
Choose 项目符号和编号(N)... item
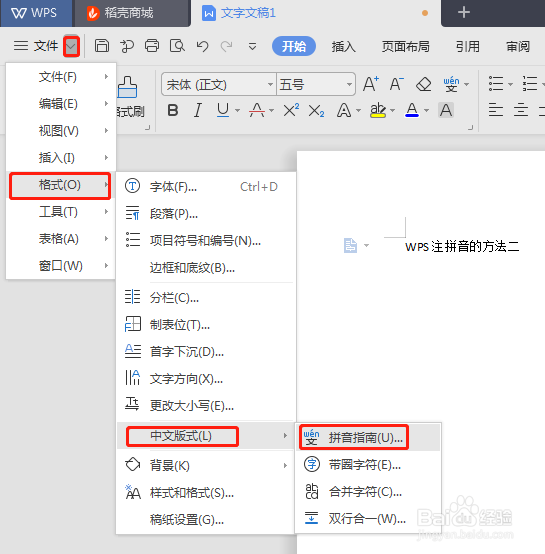point(206,241)
